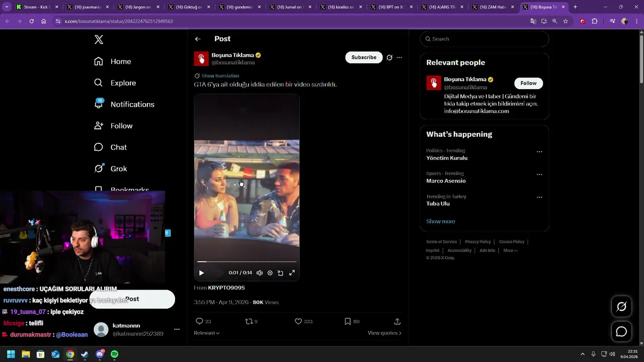Open more options for Tuba Ulu trend
644x362 pixels.
(x=539, y=197)
